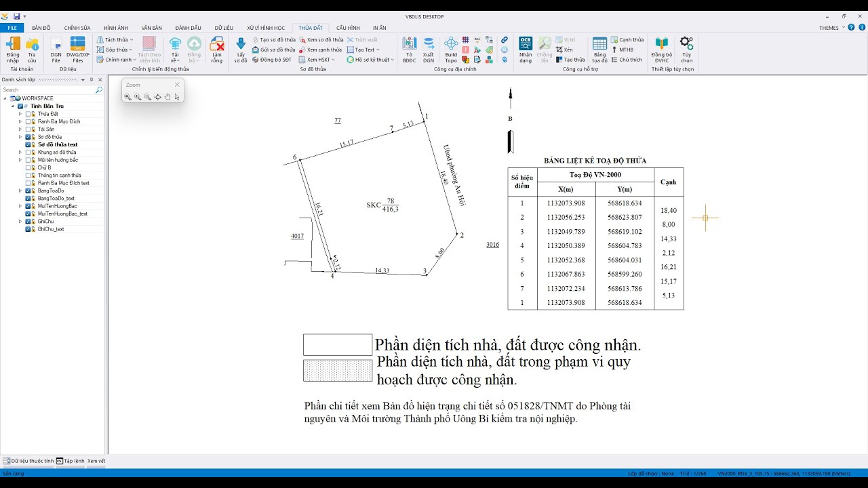
Task: Click the search magnifier in layer panel
Action: tap(99, 89)
